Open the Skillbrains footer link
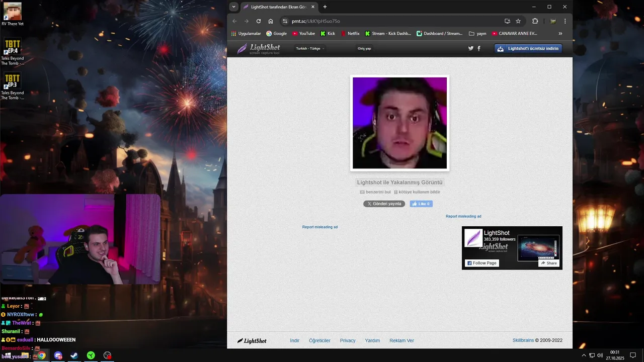 point(523,341)
